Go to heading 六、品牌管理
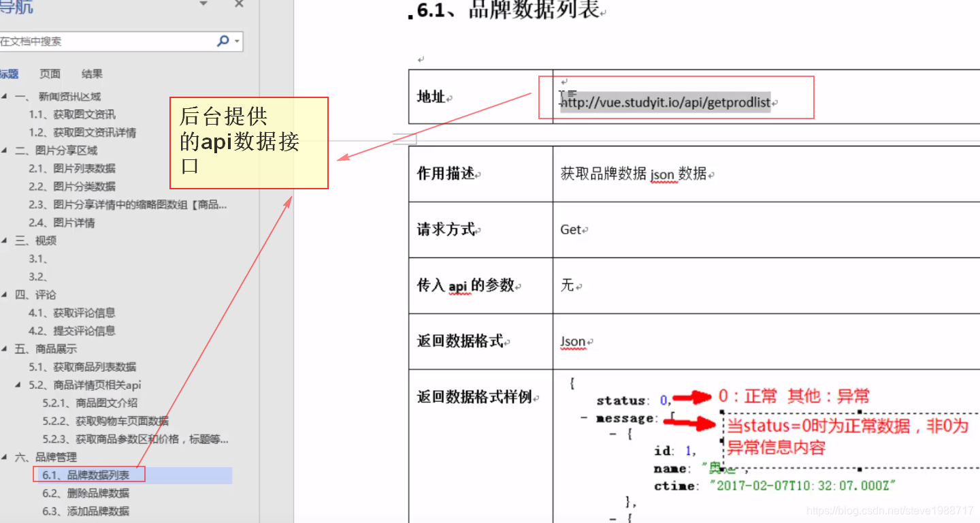980x523 pixels. coord(46,457)
